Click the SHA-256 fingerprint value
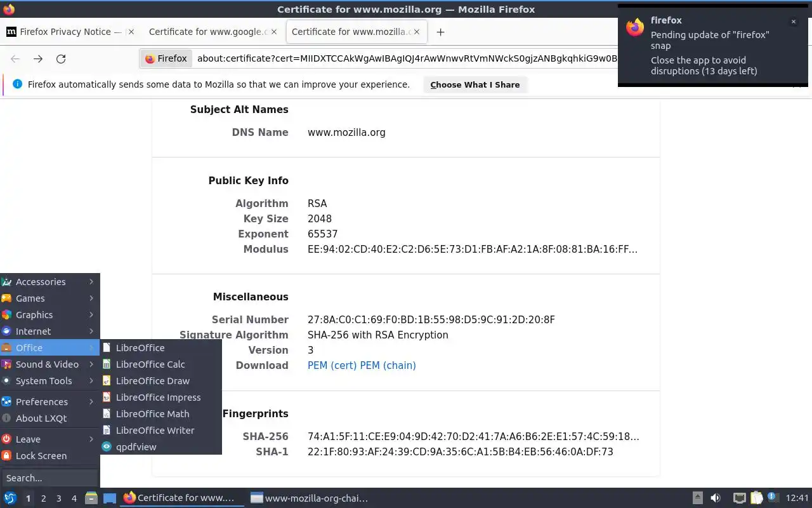 (473, 437)
